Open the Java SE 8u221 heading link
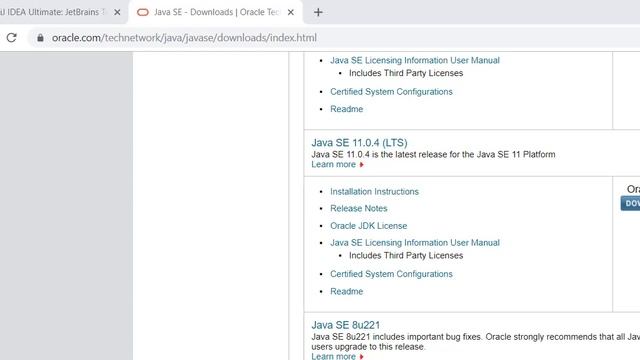The width and height of the screenshot is (640, 360). (x=346, y=325)
